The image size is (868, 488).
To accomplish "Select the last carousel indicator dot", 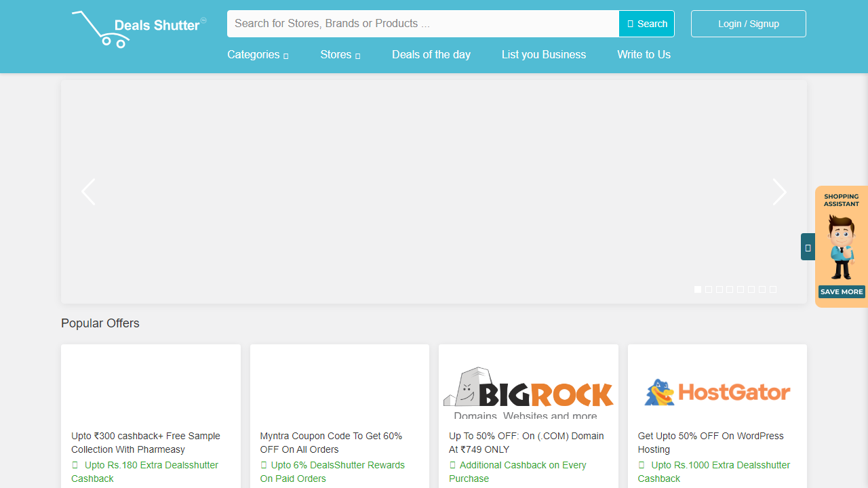I will click(773, 289).
